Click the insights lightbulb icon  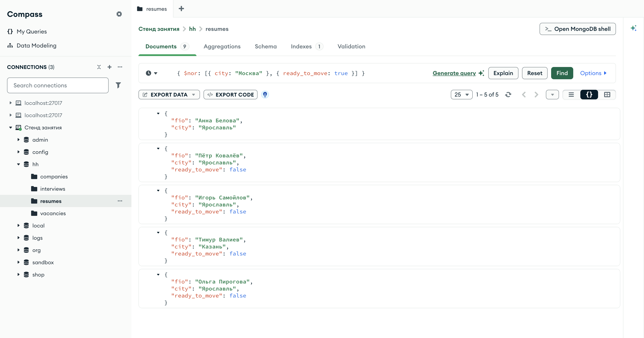[265, 95]
